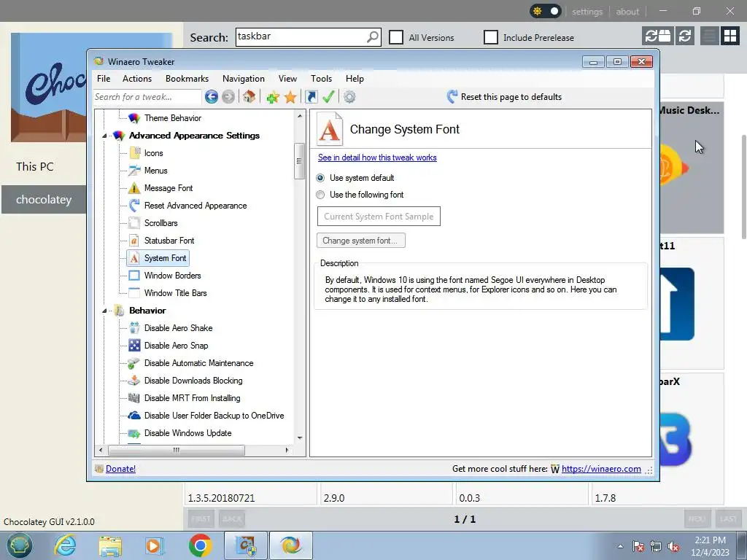The image size is (747, 560).
Task: Open Chocolatey settings link
Action: pyautogui.click(x=587, y=12)
